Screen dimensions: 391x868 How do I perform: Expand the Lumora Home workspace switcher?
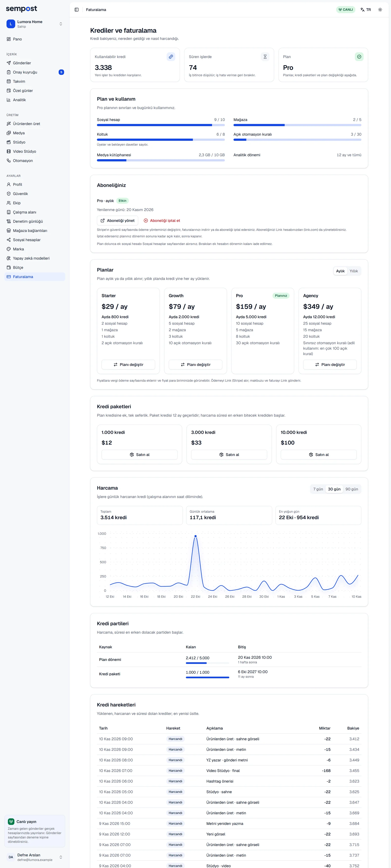point(35,24)
